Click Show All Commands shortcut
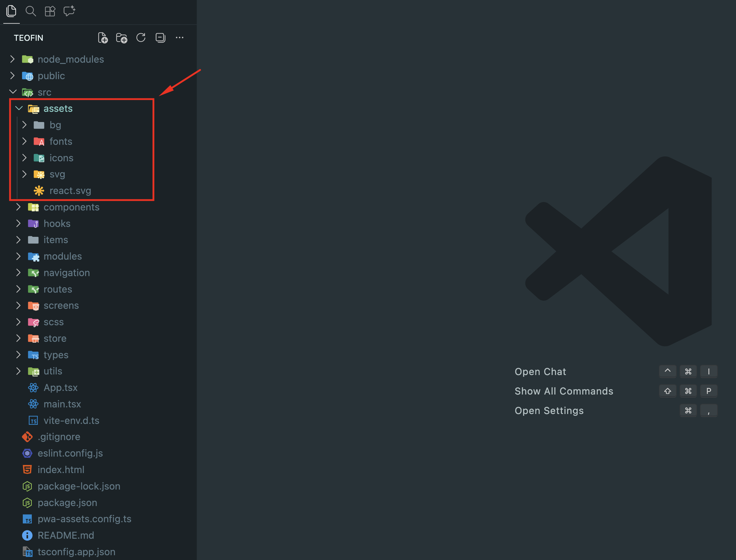Viewport: 736px width, 560px height. pyautogui.click(x=564, y=391)
